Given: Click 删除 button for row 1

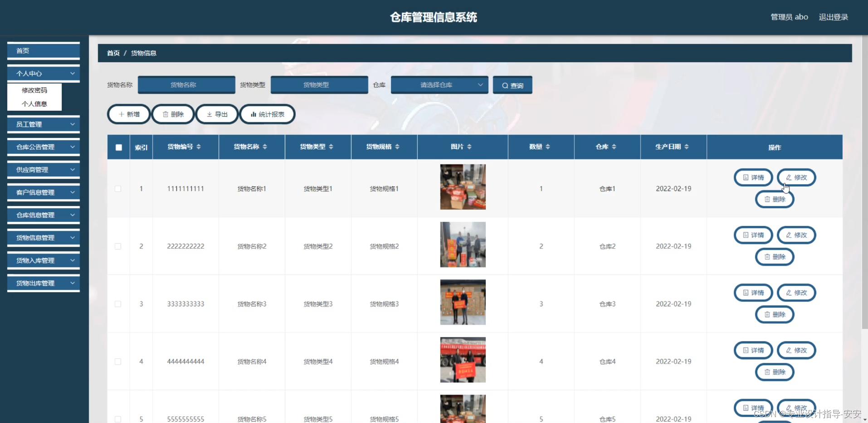Looking at the screenshot, I should (x=775, y=199).
